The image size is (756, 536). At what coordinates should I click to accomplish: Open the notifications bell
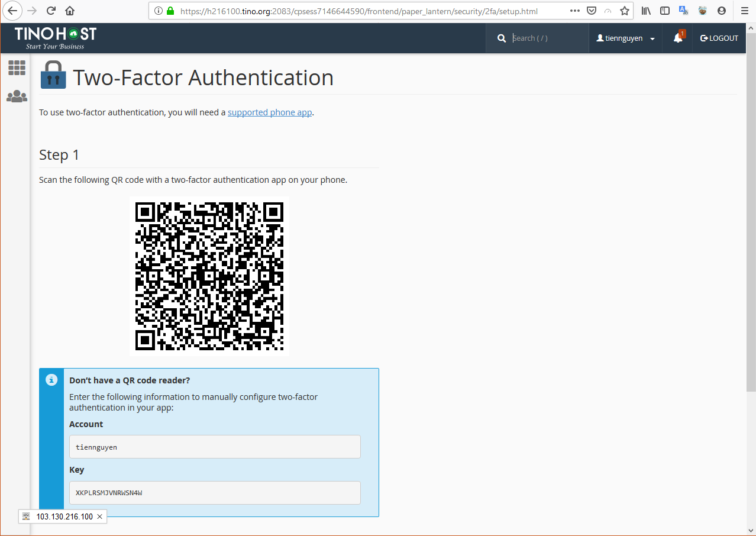point(678,38)
